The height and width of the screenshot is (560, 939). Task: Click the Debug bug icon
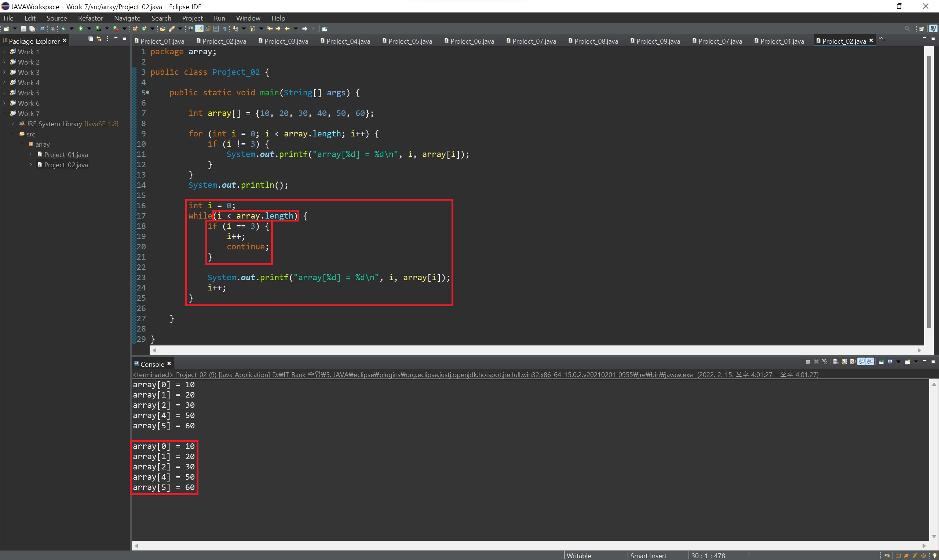click(63, 29)
